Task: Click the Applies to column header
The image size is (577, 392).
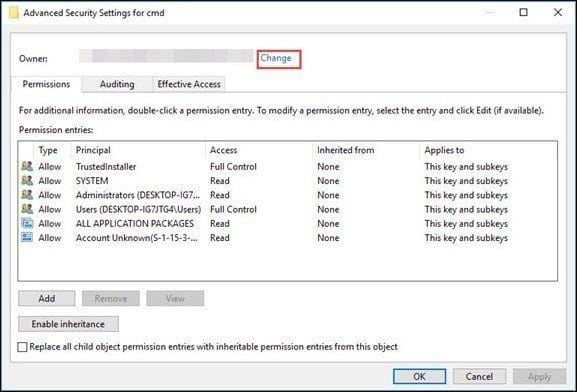Action: (x=444, y=150)
